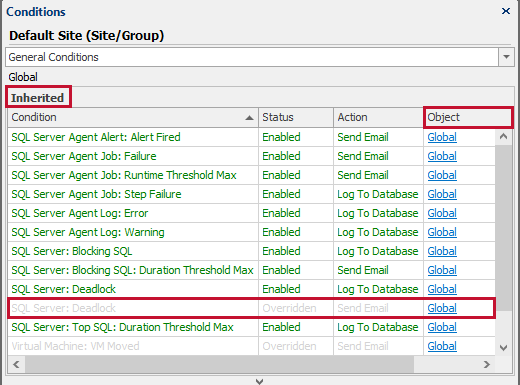520x385 pixels.
Task: Click the horizontal scrollbar left arrow
Action: [16, 364]
